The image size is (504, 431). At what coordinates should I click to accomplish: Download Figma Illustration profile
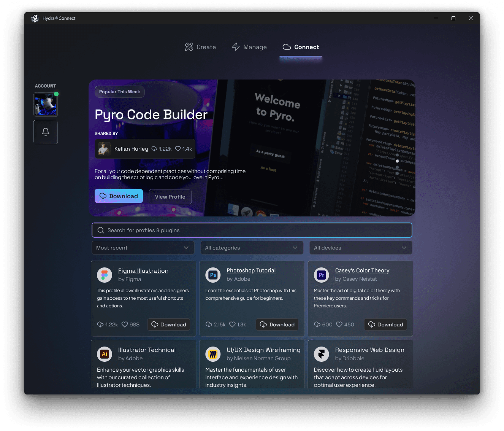169,324
